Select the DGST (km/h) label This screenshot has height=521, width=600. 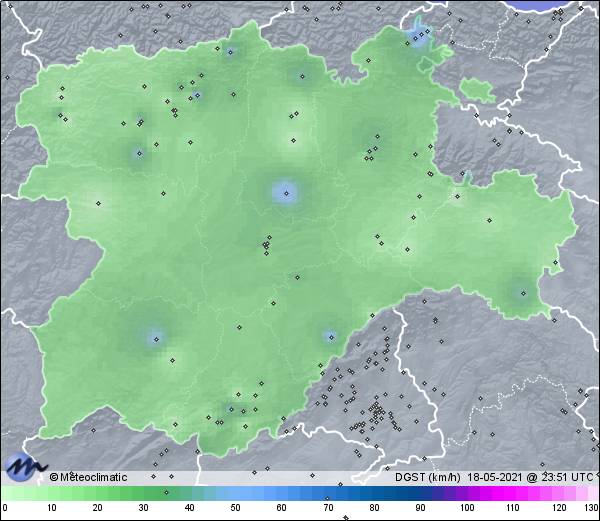pos(428,477)
